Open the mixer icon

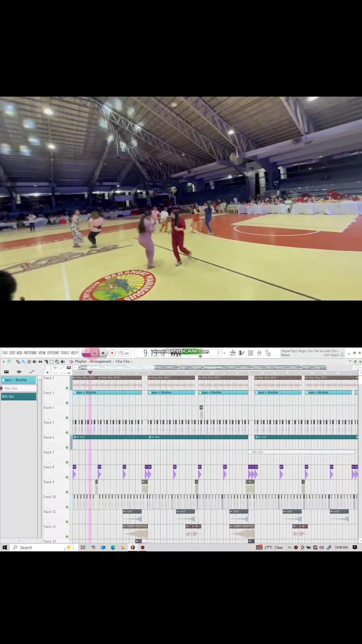259,353
